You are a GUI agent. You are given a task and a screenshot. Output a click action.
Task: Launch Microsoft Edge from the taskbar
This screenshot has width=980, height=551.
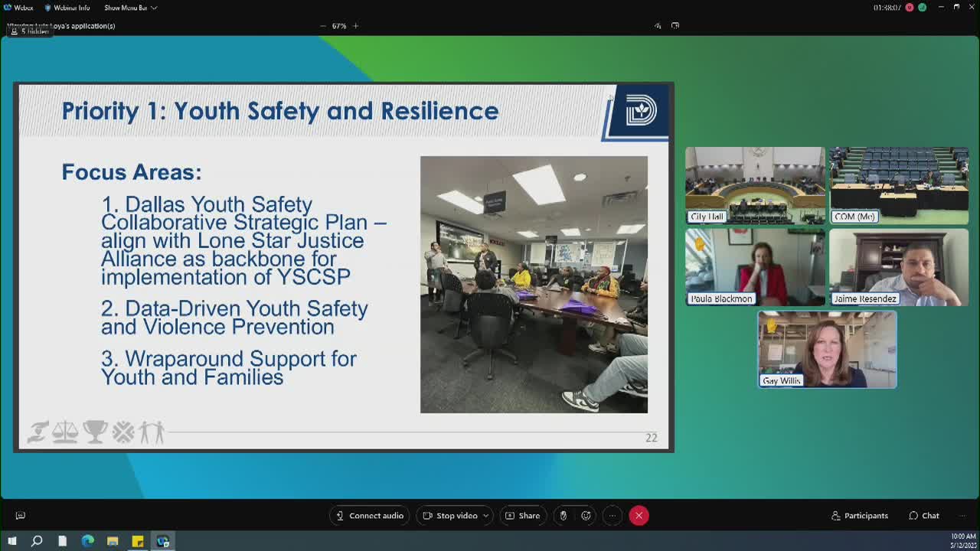[87, 541]
